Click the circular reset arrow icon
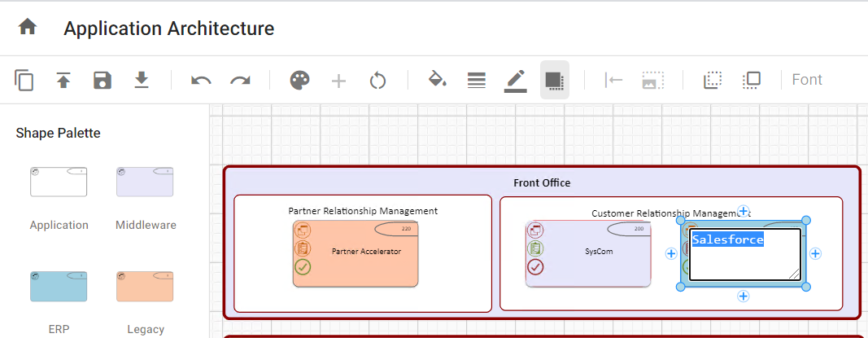The height and width of the screenshot is (338, 868). click(x=377, y=80)
